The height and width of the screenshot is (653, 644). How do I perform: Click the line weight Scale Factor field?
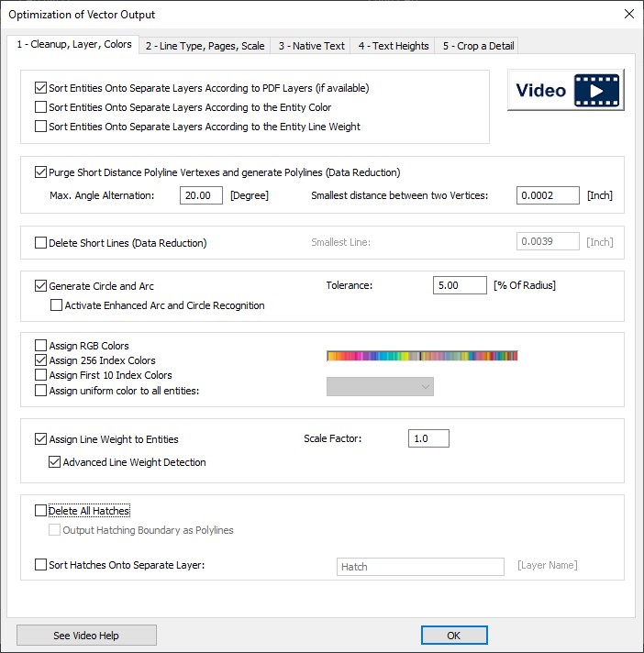pyautogui.click(x=428, y=438)
